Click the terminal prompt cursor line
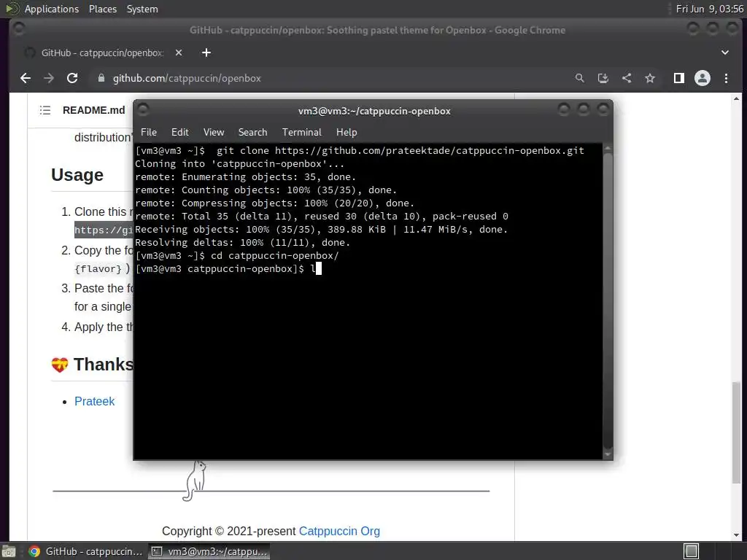 pyautogui.click(x=228, y=268)
